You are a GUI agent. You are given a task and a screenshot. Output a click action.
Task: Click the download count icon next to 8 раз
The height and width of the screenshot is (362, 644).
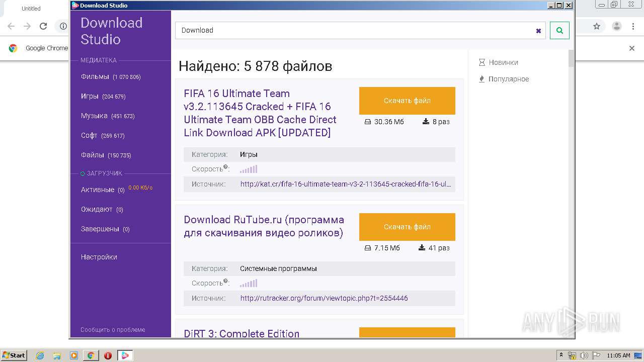(426, 122)
